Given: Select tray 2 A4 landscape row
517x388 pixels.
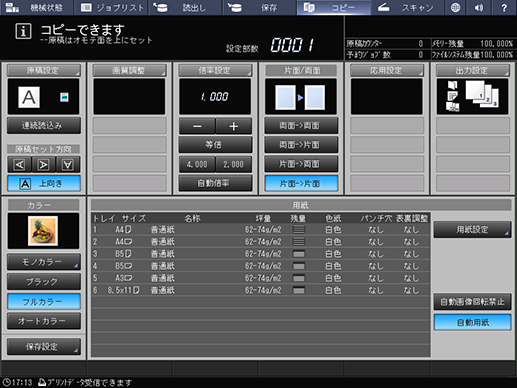Looking at the screenshot, I should coord(261,242).
